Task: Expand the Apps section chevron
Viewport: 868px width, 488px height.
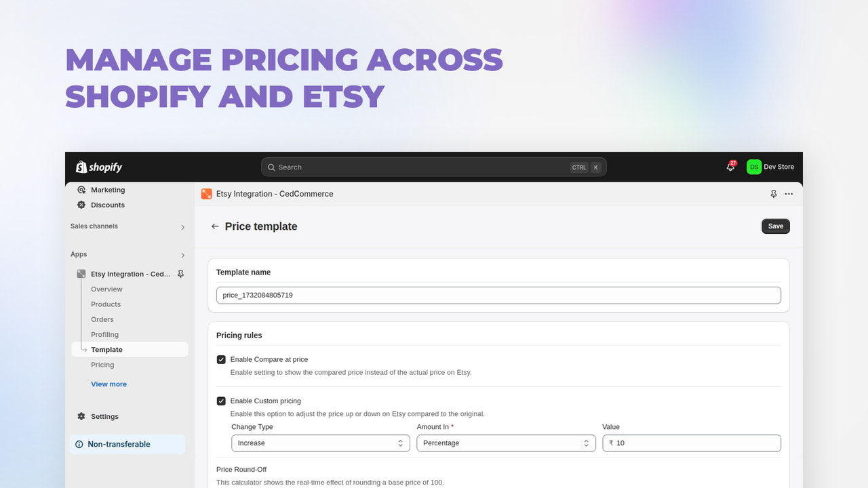Action: tap(183, 254)
